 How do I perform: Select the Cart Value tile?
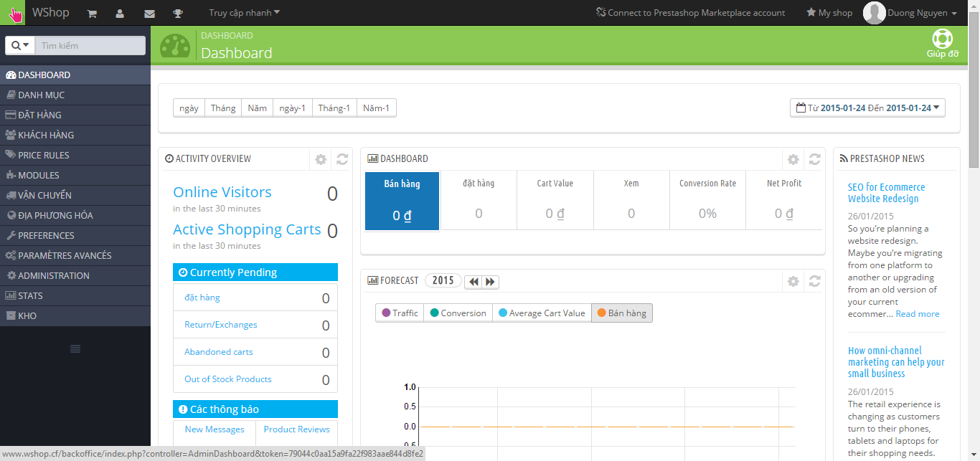pos(555,201)
